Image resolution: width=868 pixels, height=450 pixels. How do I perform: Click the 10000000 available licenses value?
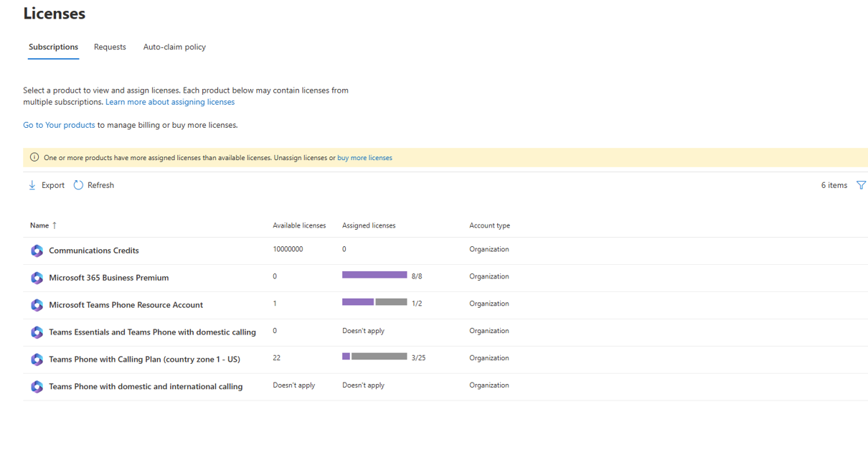coord(288,250)
